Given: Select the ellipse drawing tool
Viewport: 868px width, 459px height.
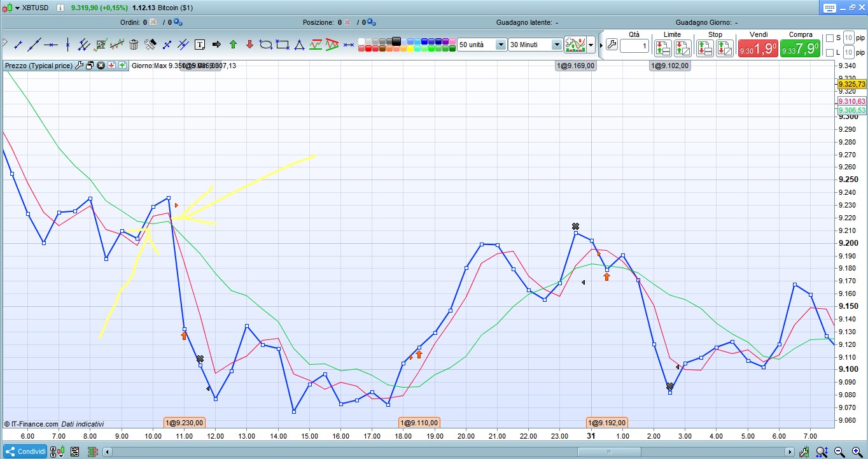Looking at the screenshot, I should coord(266,45).
